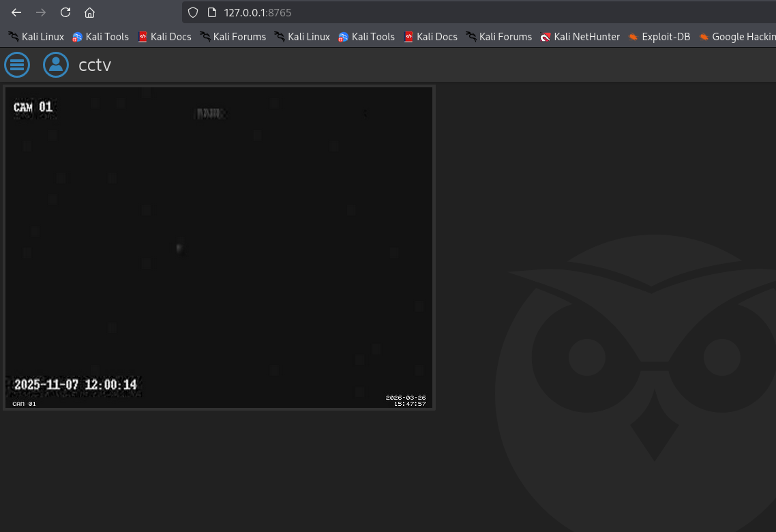776x532 pixels.
Task: Open the rightmost Kali Linux bookmark
Action: pyautogui.click(x=302, y=37)
